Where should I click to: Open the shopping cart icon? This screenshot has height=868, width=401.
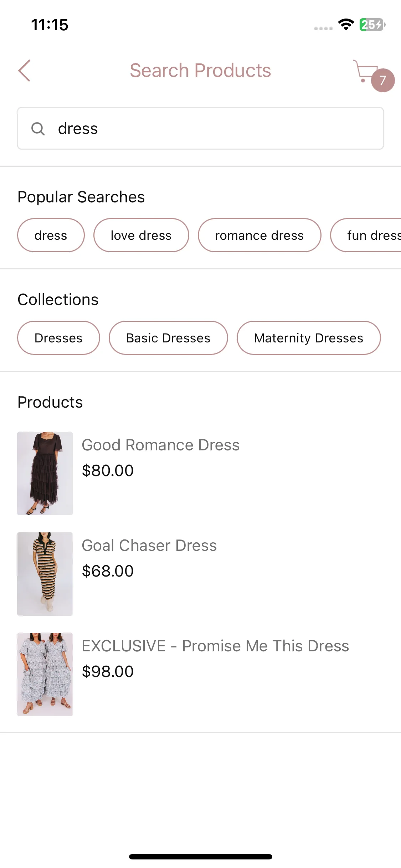[366, 71]
